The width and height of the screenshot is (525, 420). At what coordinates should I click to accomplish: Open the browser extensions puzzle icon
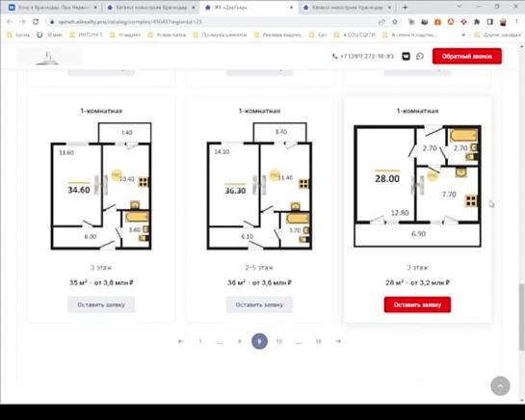coord(477,22)
